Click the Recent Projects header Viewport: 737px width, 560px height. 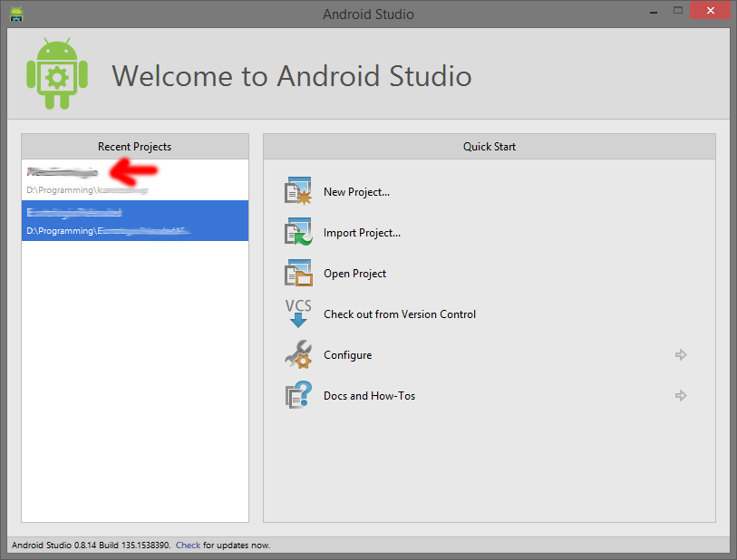pos(135,147)
